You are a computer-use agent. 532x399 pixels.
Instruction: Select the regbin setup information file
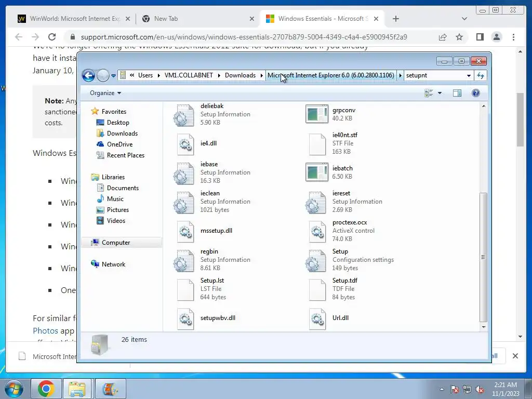[212, 260]
